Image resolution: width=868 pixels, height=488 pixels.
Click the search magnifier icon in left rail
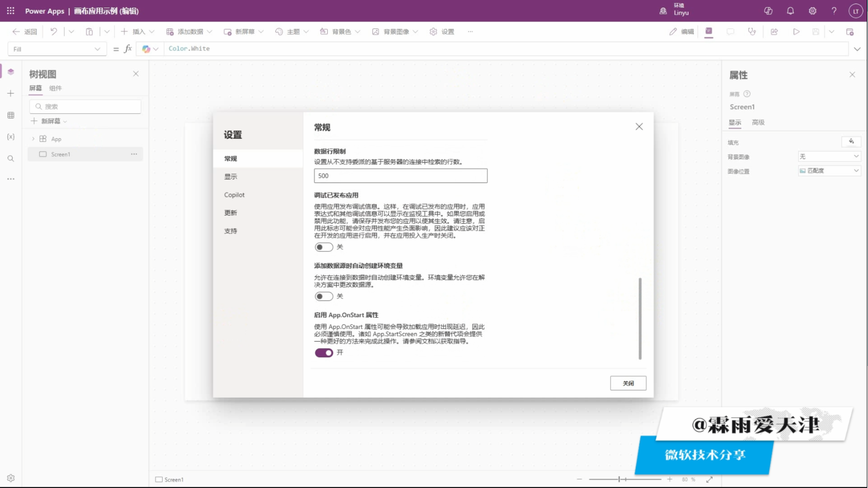[x=11, y=159]
